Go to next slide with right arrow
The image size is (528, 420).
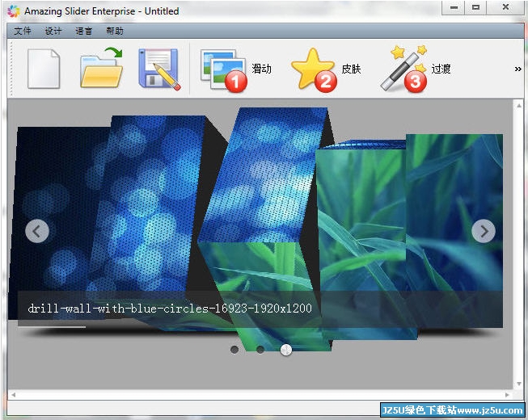coord(484,231)
